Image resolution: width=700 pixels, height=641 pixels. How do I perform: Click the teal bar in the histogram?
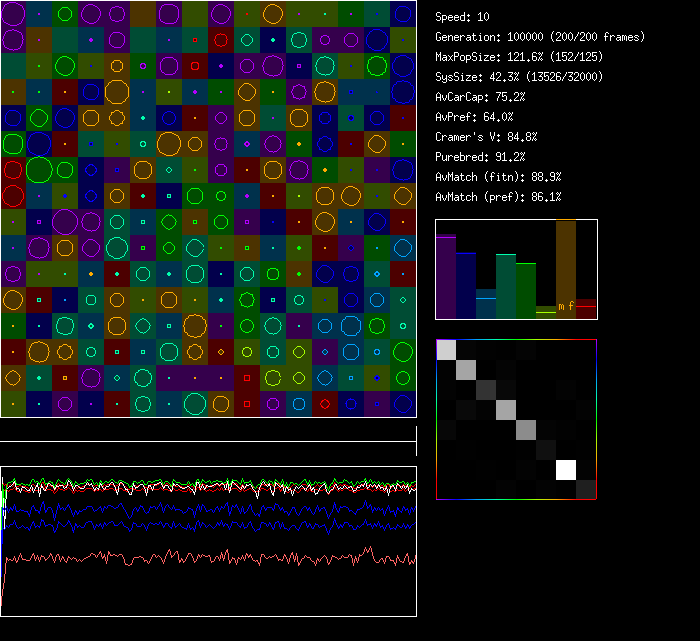506,286
